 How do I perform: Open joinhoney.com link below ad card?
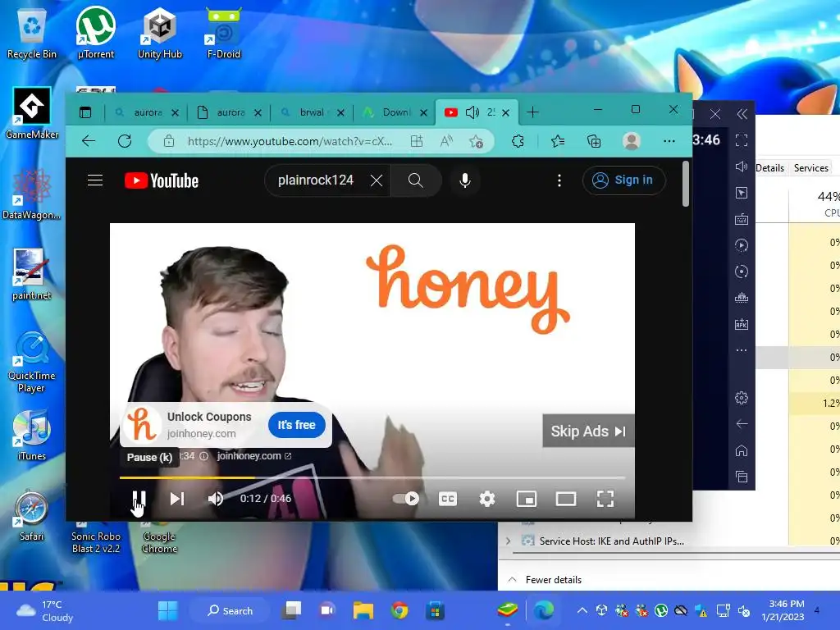click(x=254, y=456)
